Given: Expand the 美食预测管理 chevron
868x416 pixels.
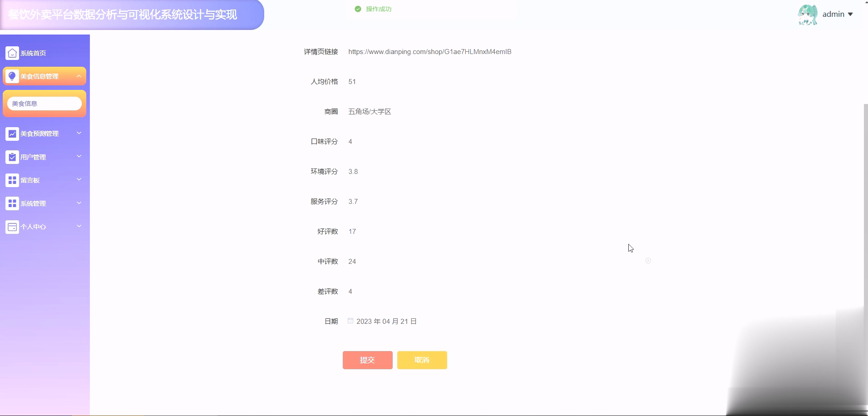Looking at the screenshot, I should click(79, 133).
